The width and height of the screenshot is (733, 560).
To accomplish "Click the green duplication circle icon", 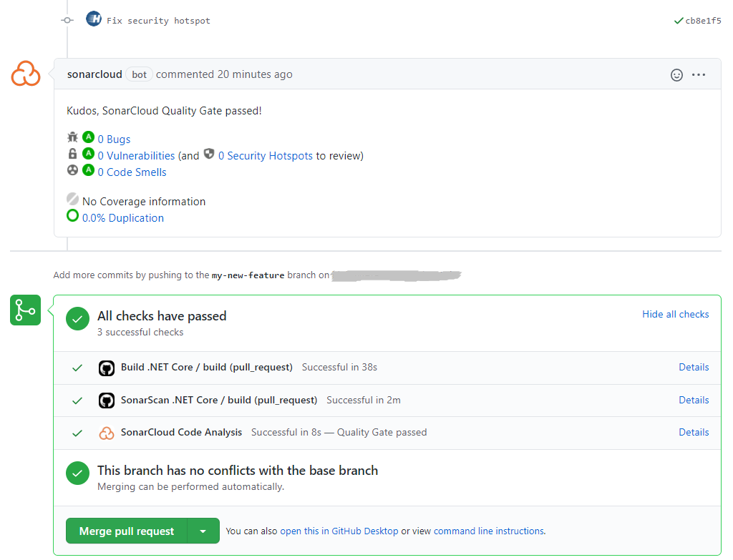I will [72, 215].
